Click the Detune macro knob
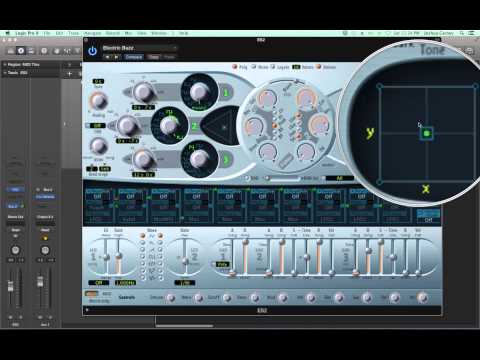This screenshot has width=480, height=360. click(171, 298)
